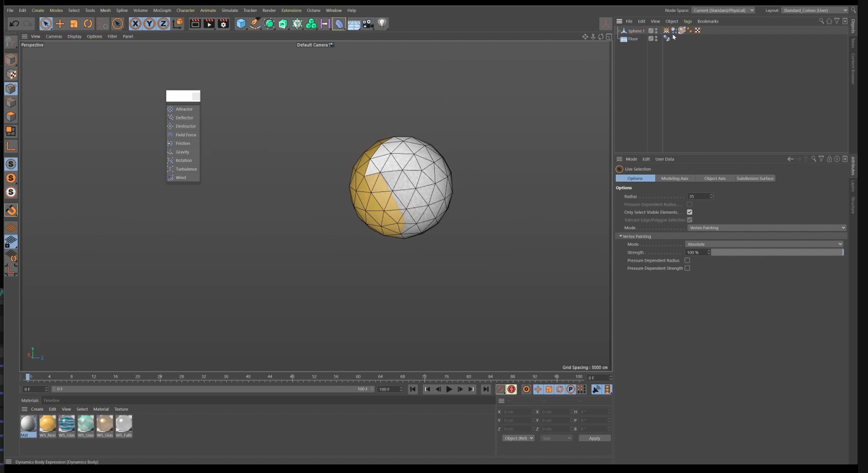Image resolution: width=868 pixels, height=473 pixels.
Task: Enable Vertex Painting Pressure Dependent Radius checkbox
Action: tap(687, 260)
